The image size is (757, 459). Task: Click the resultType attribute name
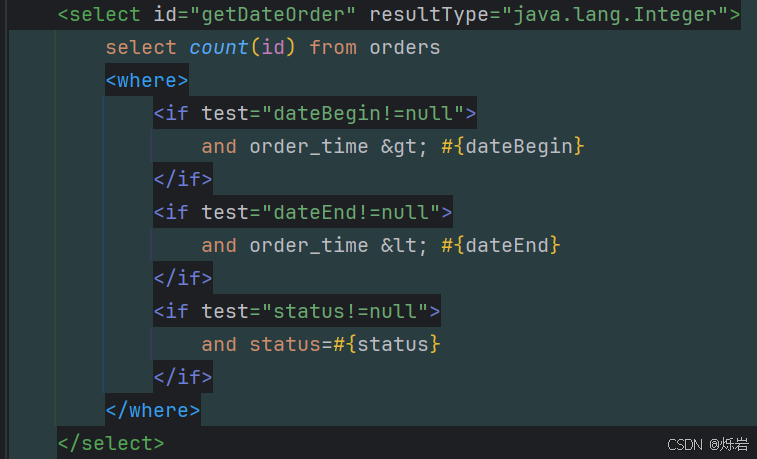429,14
